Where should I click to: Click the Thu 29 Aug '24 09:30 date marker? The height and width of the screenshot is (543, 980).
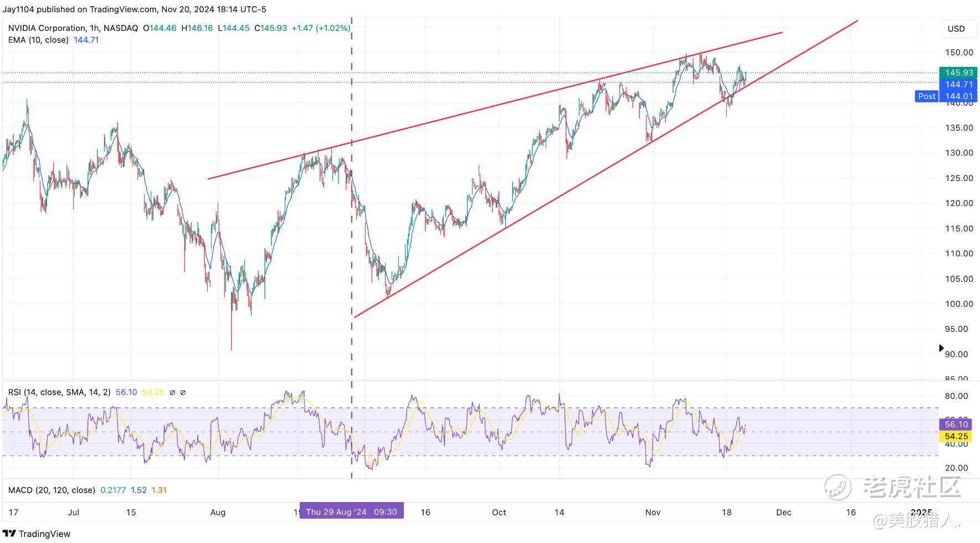(x=352, y=511)
